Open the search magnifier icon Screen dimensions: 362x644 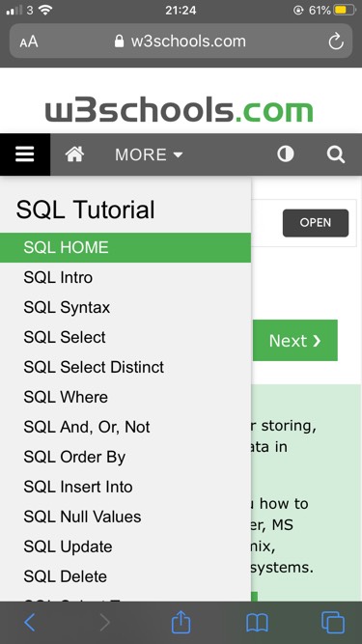click(335, 154)
